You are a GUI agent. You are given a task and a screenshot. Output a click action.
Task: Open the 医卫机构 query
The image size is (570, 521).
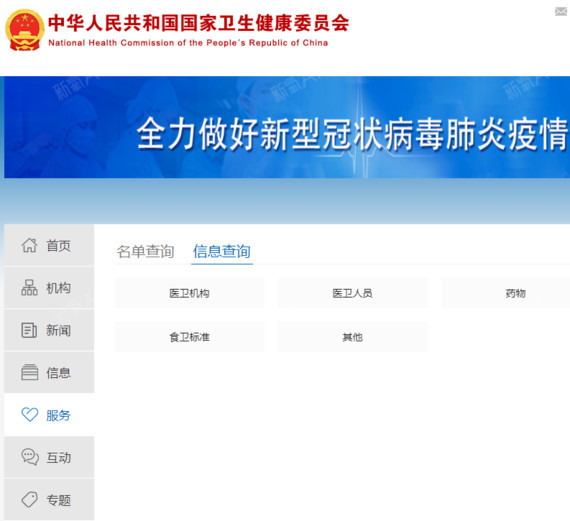tap(189, 293)
